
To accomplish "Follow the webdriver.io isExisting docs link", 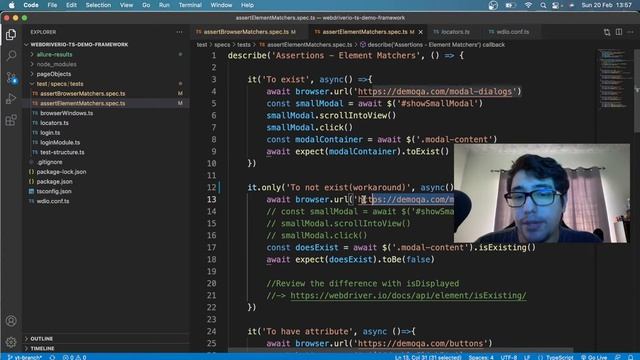I will pyautogui.click(x=408, y=296).
